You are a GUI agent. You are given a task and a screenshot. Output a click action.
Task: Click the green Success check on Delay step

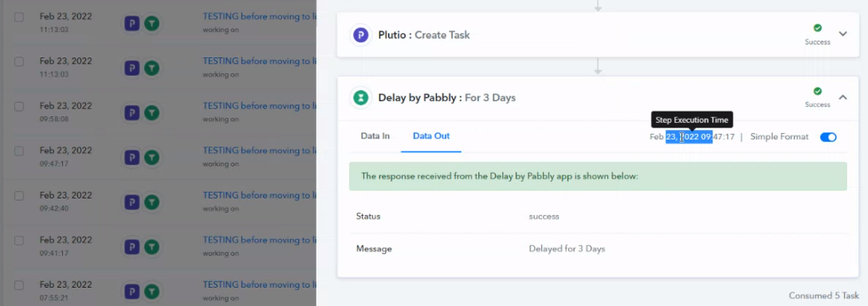tap(817, 91)
